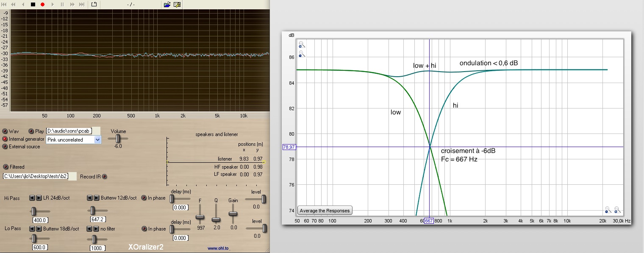This screenshot has height=253, width=644.
Task: Toggle Hi Pass In phase
Action: pos(144,198)
